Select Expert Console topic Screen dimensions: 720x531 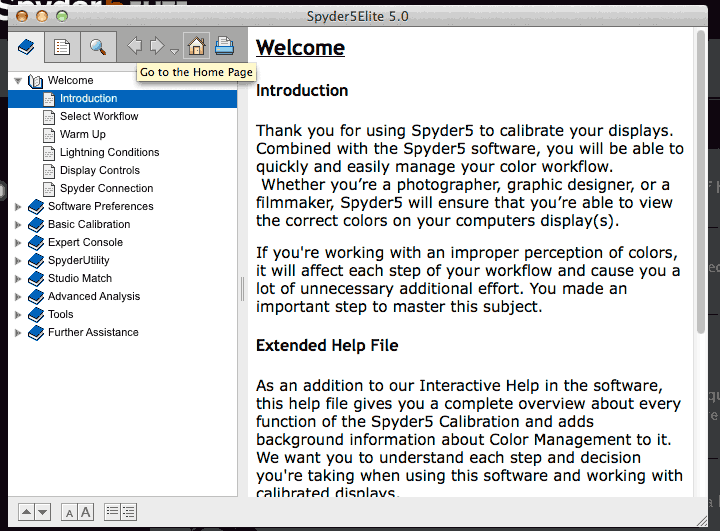(x=85, y=242)
